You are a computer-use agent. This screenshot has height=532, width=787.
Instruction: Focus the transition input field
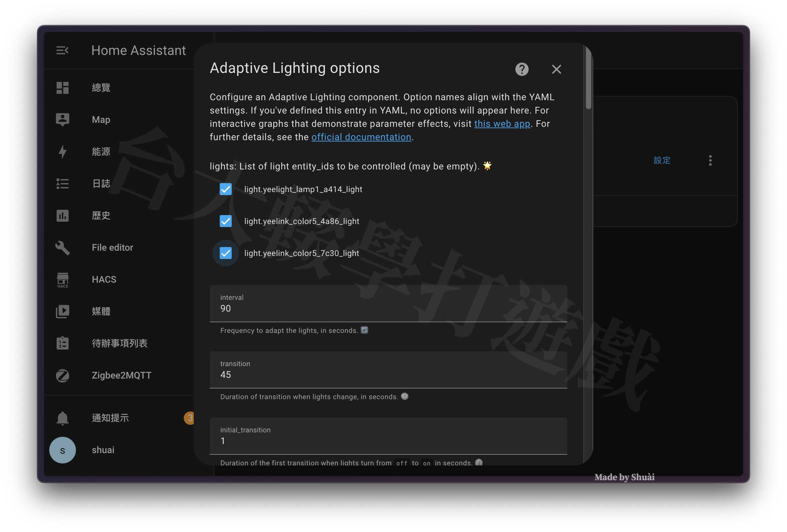388,370
